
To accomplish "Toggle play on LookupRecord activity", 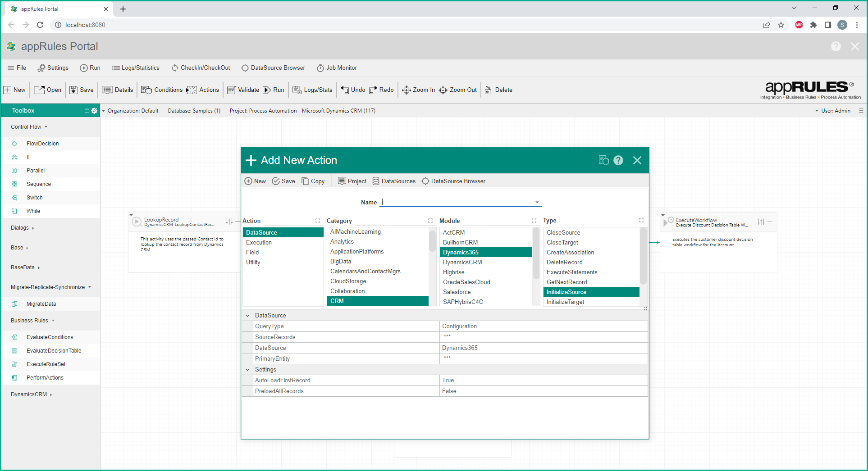I will (x=137, y=222).
